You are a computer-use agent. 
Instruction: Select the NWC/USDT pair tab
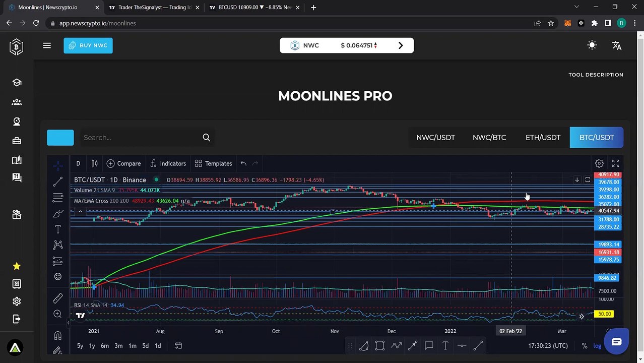(x=435, y=137)
